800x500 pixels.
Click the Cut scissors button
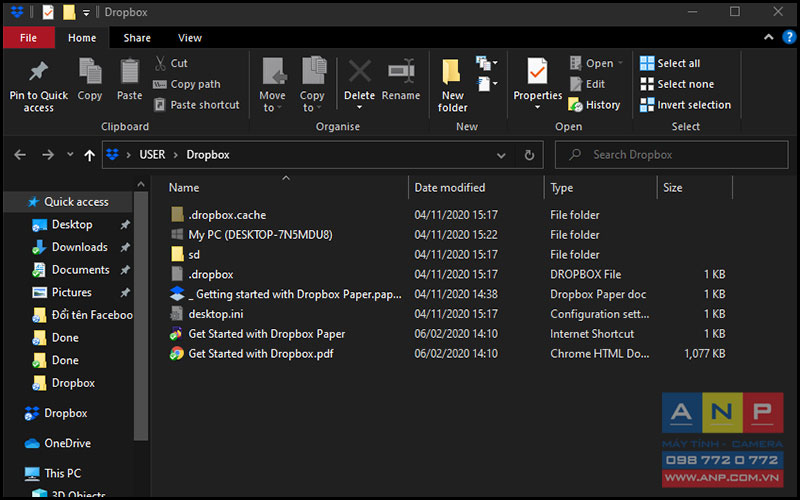(171, 63)
